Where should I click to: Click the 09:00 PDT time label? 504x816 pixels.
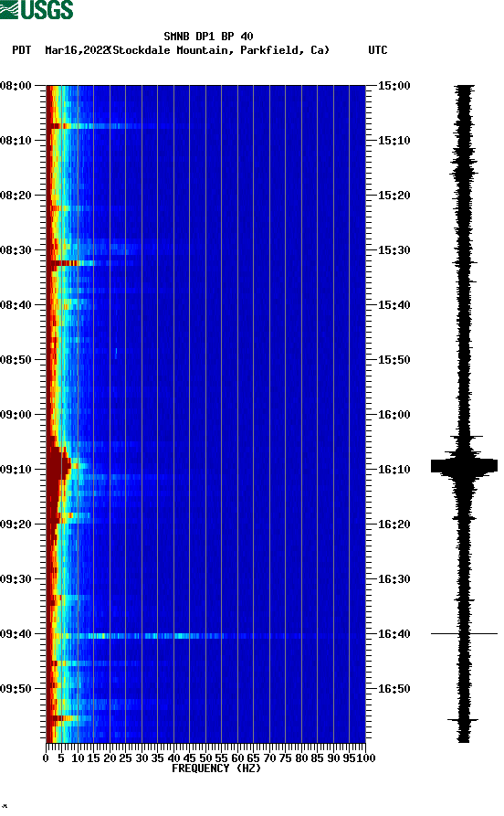click(16, 415)
